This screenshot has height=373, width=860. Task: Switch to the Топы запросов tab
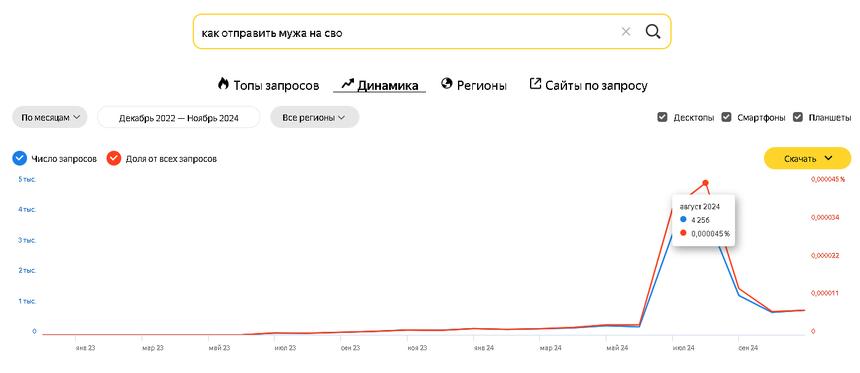(276, 86)
